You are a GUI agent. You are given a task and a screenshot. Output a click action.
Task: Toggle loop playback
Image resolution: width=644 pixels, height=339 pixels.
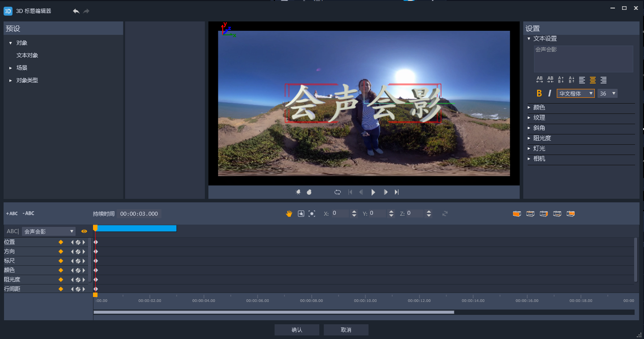(338, 192)
